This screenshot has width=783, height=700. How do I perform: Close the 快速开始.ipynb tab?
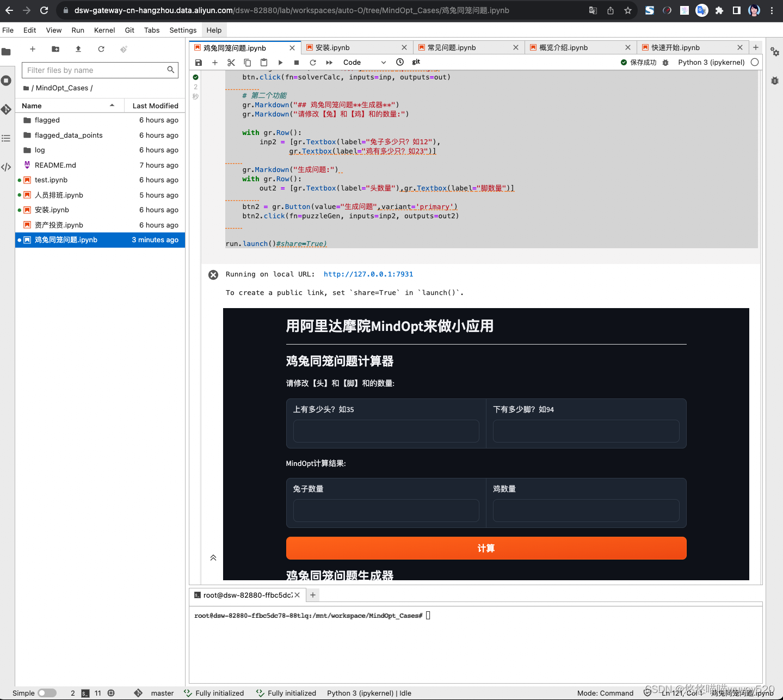point(740,48)
